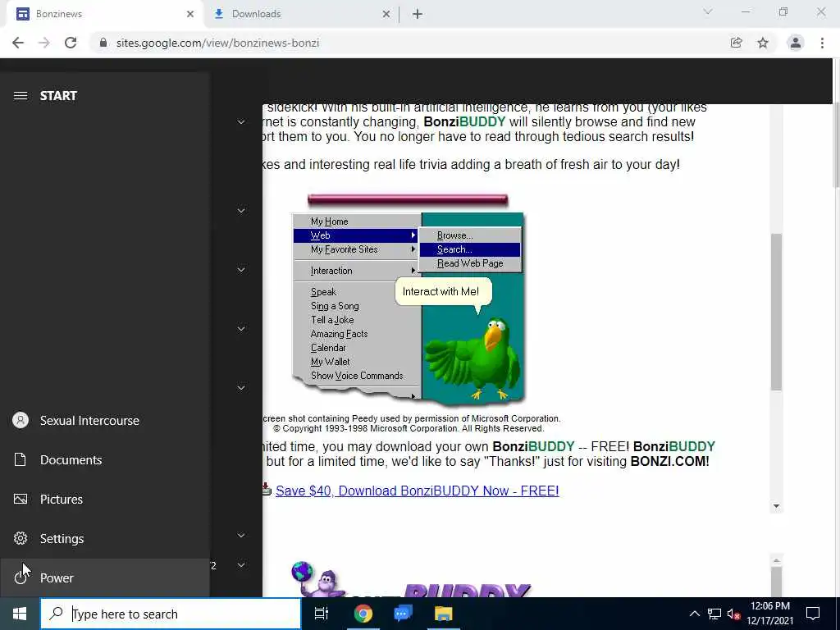Screen dimensions: 840x630
Task: Expand chevron next to Settings row
Action: (241, 536)
